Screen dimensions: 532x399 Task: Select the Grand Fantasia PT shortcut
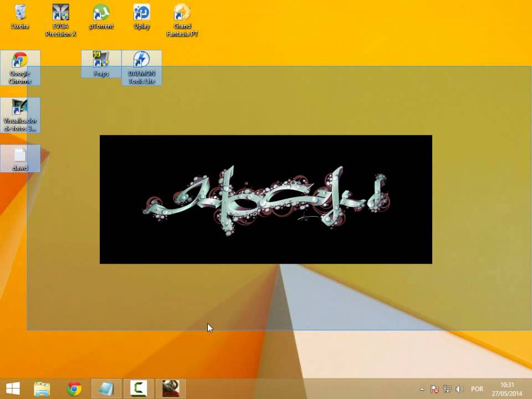182,20
